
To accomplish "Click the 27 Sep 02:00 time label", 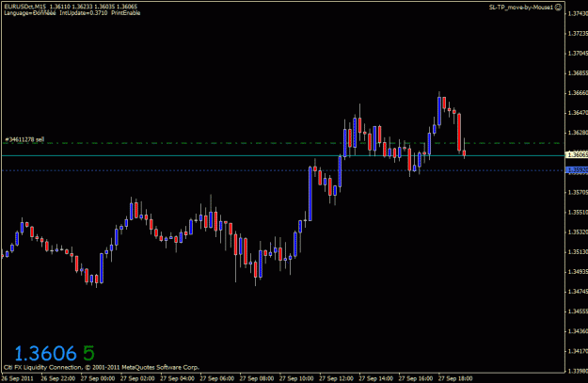I will click(x=137, y=378).
